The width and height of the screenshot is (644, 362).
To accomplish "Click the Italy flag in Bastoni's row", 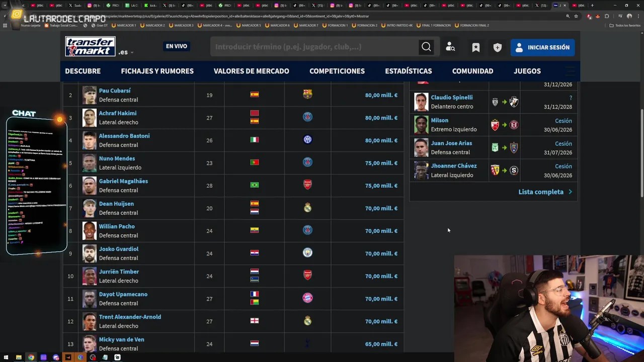I will pyautogui.click(x=255, y=139).
